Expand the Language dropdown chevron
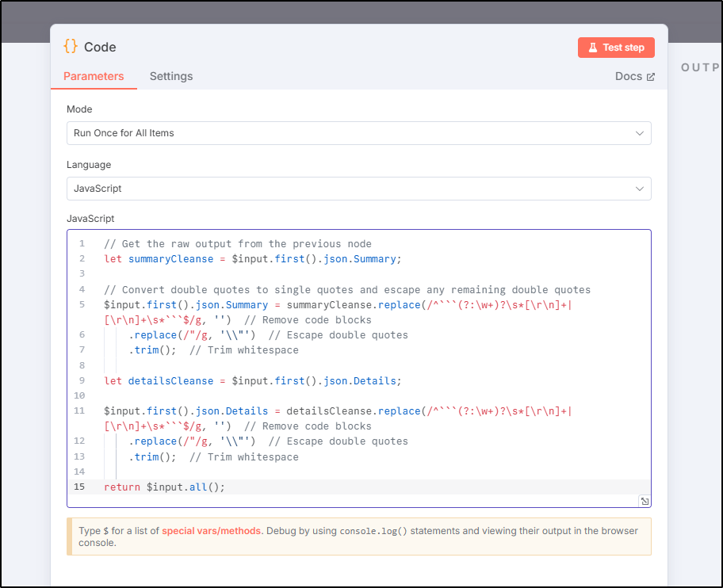The width and height of the screenshot is (723, 588). (640, 189)
